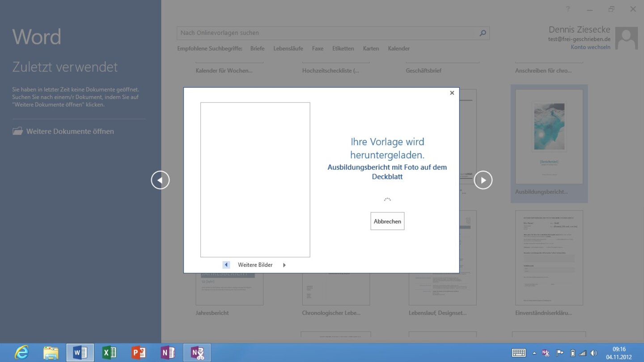This screenshot has width=644, height=362.
Task: Close the template preview dialog
Action: point(452,93)
